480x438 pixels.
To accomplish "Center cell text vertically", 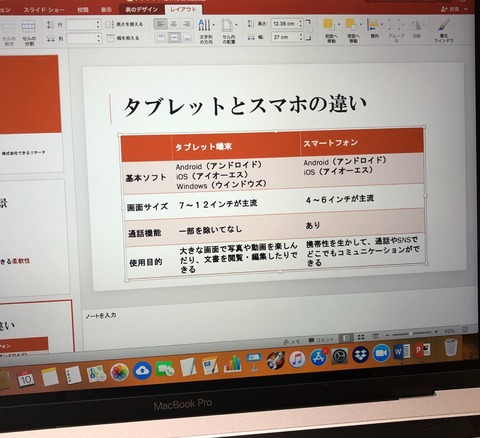I will (174, 37).
